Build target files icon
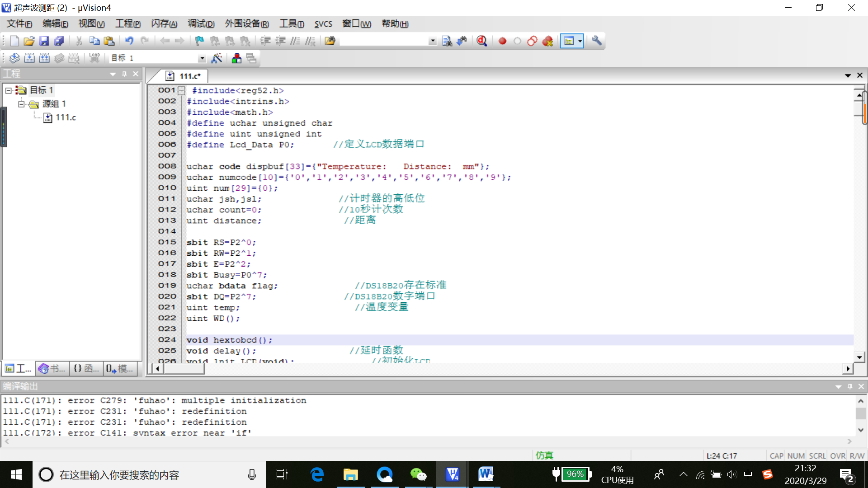The width and height of the screenshot is (868, 488). (29, 58)
